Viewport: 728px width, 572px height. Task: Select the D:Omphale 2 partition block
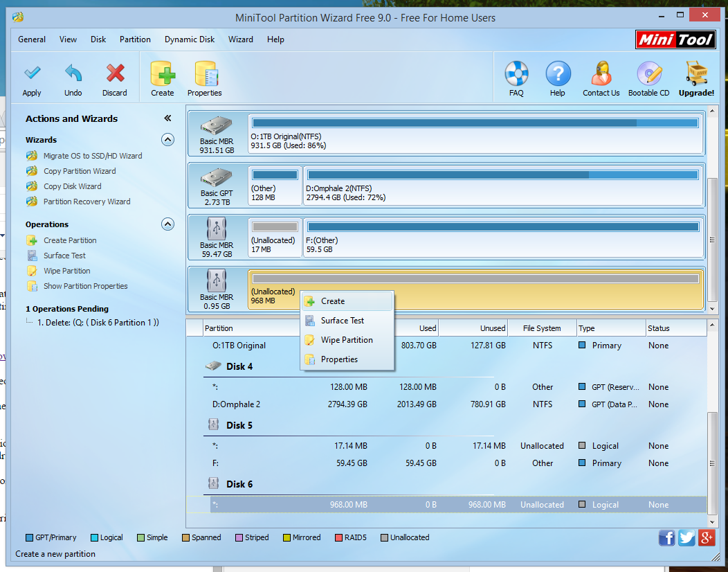tap(503, 186)
